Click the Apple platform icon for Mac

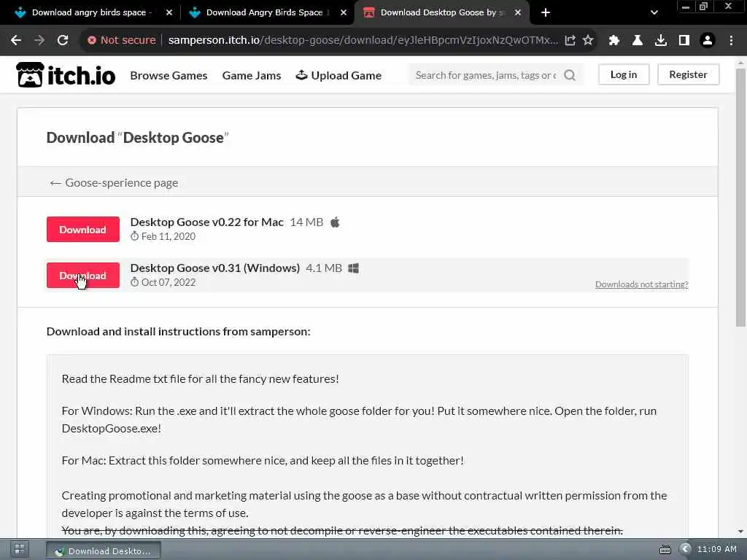coord(335,222)
